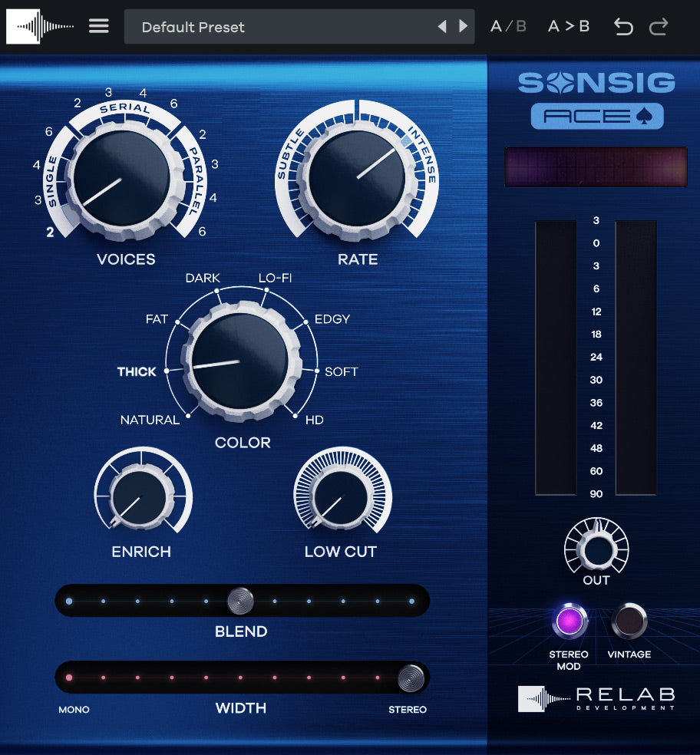700x755 pixels.
Task: Click the previous preset arrow
Action: (x=443, y=26)
